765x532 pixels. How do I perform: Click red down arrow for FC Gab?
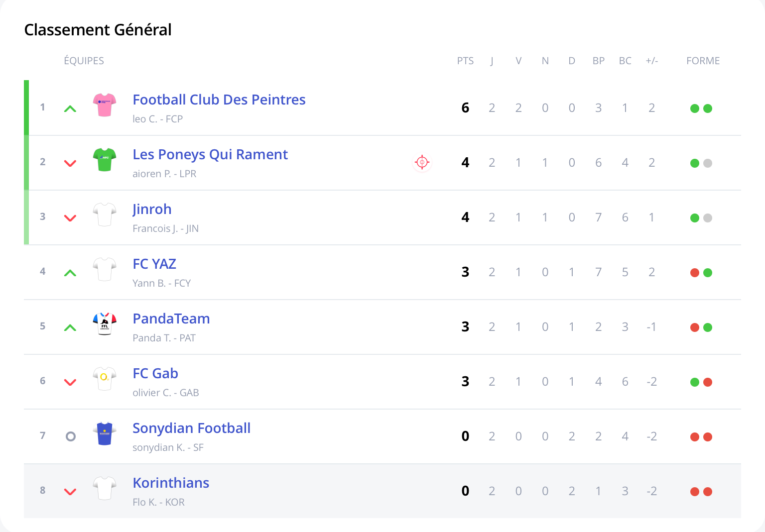(x=70, y=382)
